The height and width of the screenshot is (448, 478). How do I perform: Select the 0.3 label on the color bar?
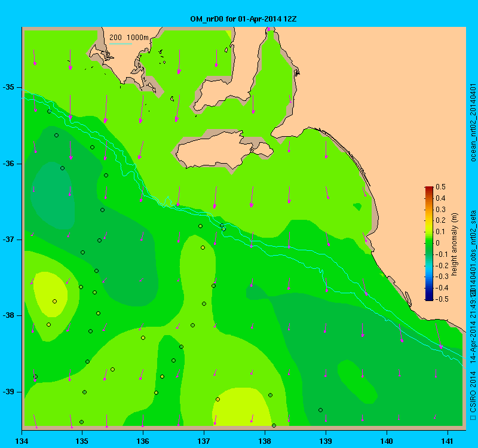[440, 210]
